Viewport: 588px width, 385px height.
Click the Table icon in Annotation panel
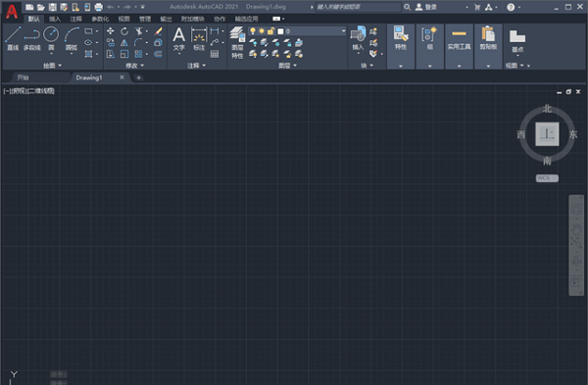pyautogui.click(x=215, y=54)
